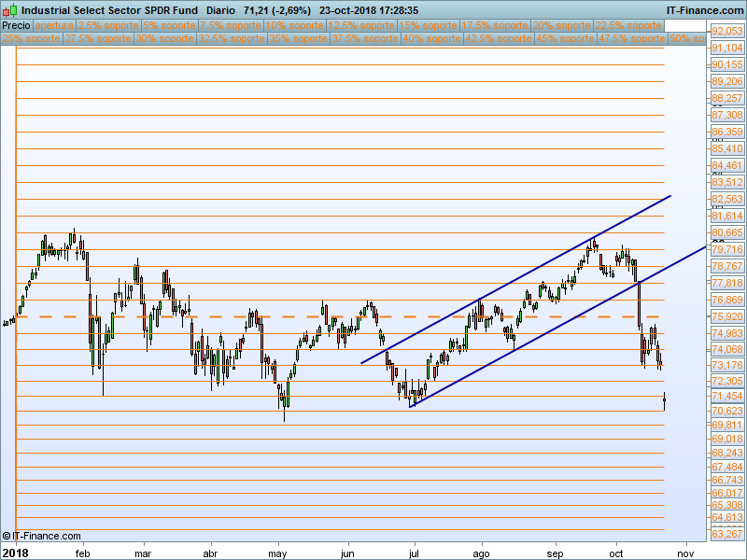Choose the 7.5% soporte label
This screenshot has height=560, width=747.
(x=231, y=25)
